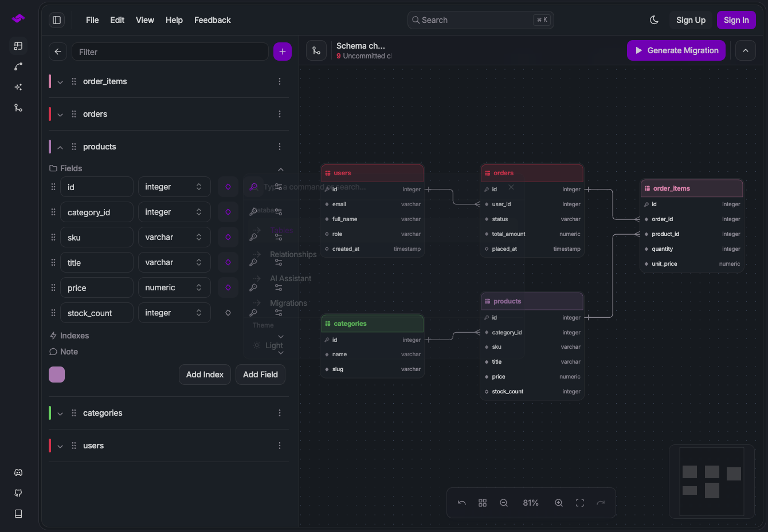Toggle nullable diamond for stock_count field

tap(228, 313)
